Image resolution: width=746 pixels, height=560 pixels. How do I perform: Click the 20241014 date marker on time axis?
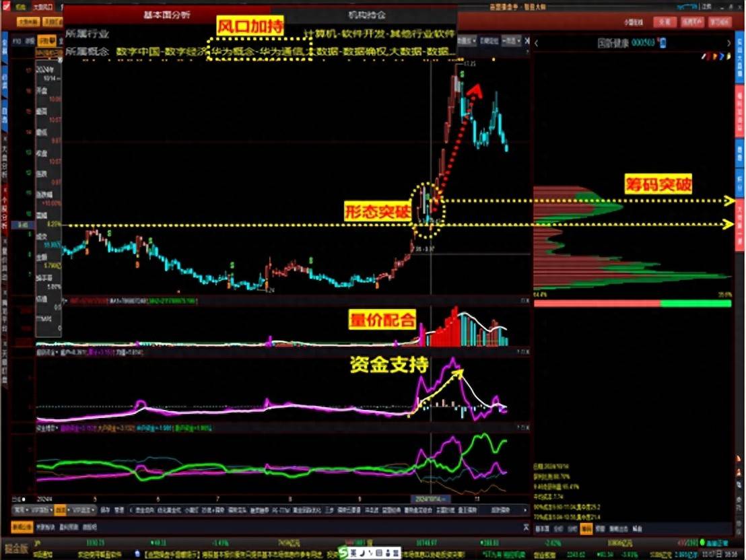click(x=430, y=499)
